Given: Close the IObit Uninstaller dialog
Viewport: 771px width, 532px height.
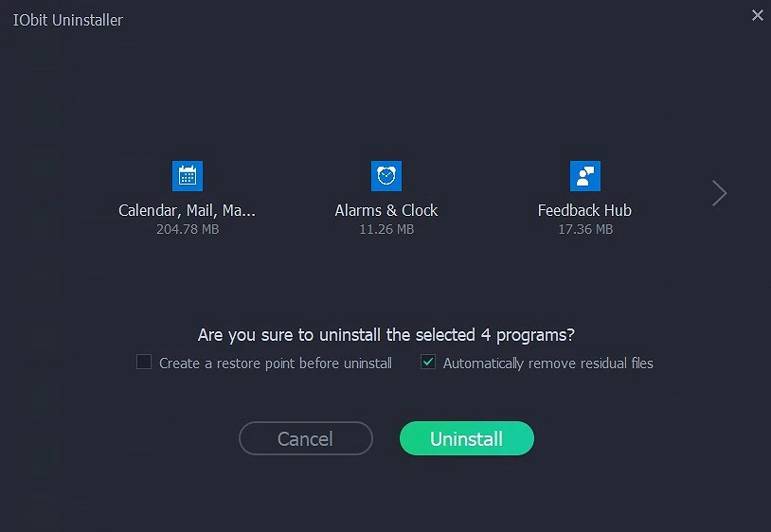Looking at the screenshot, I should (757, 15).
